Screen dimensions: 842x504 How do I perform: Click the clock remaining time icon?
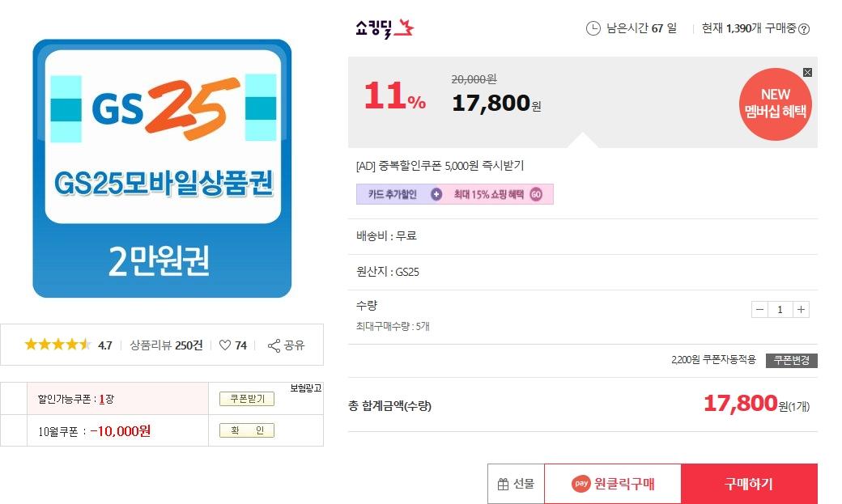(593, 29)
